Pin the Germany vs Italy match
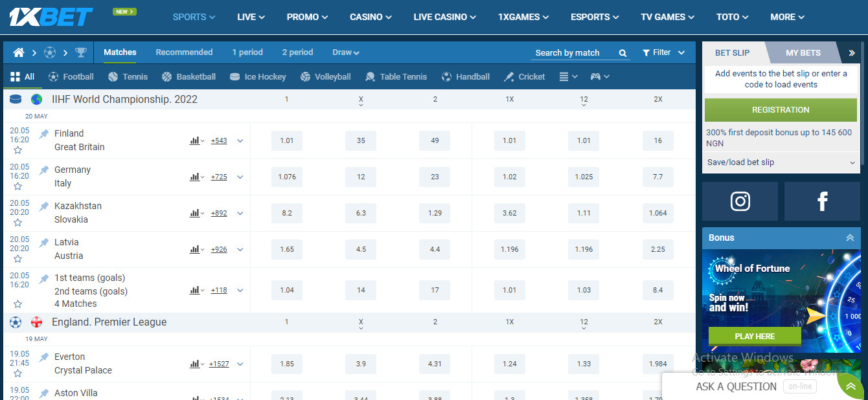This screenshot has width=868, height=400. 44,170
